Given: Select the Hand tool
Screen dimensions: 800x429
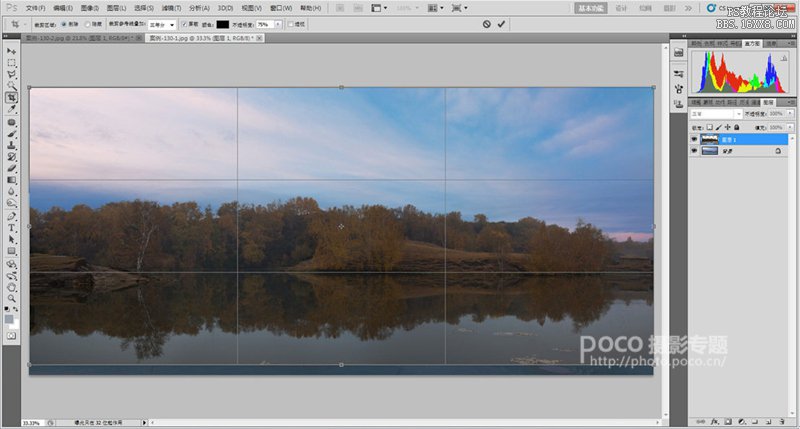Looking at the screenshot, I should pos(11,287).
